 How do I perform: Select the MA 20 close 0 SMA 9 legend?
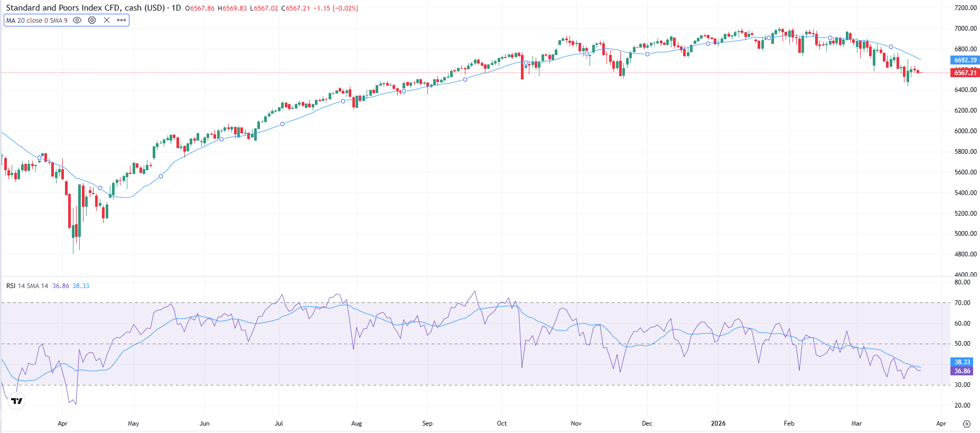(37, 21)
